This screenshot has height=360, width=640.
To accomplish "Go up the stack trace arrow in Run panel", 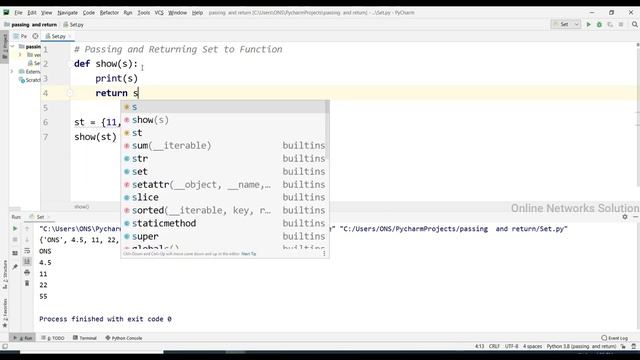I will [27, 229].
